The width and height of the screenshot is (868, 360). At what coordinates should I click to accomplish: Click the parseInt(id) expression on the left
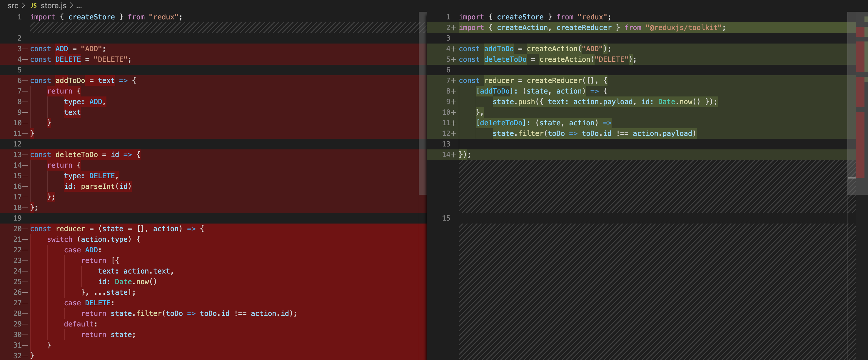click(106, 186)
